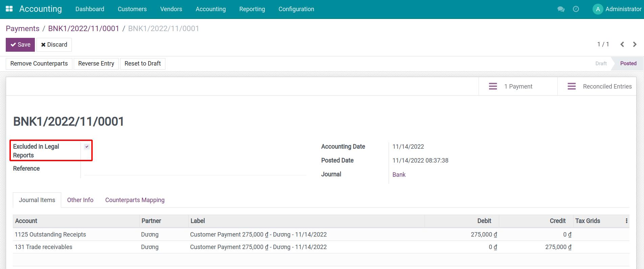Go to previous record arrow

pos(622,44)
